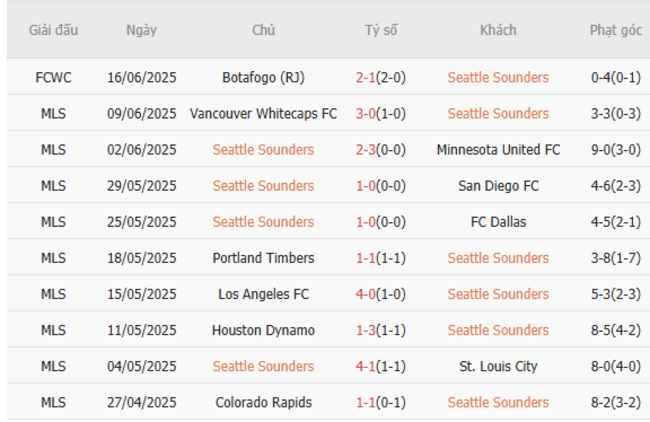
Task: Open the Vancouver Whitecaps FC team link
Action: click(263, 113)
